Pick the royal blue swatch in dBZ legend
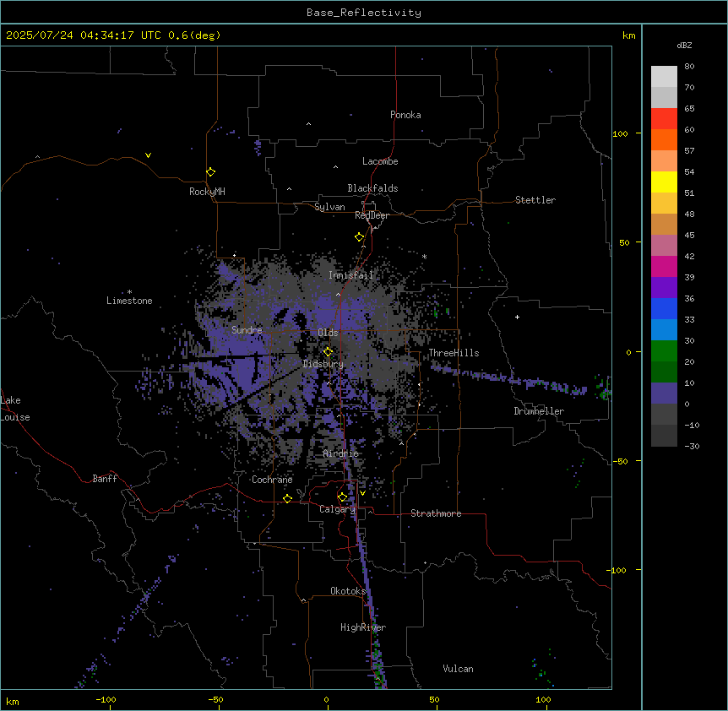This screenshot has width=728, height=711. (x=664, y=308)
